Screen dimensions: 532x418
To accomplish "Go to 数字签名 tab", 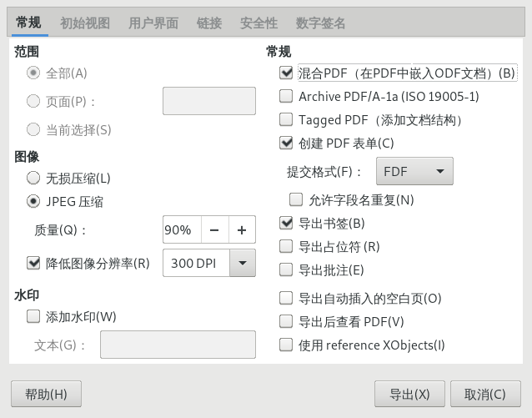I will (x=321, y=23).
